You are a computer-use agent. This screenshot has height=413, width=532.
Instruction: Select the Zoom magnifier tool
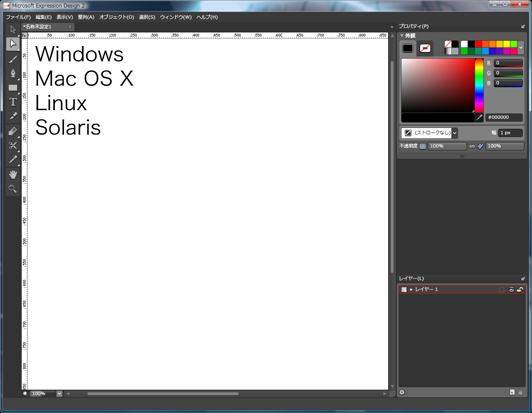click(x=13, y=189)
